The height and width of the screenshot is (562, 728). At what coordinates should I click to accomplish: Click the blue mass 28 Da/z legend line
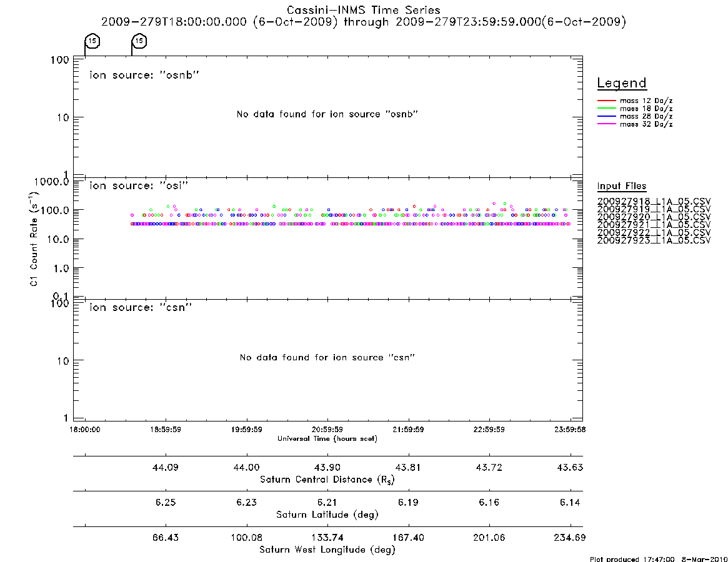606,116
